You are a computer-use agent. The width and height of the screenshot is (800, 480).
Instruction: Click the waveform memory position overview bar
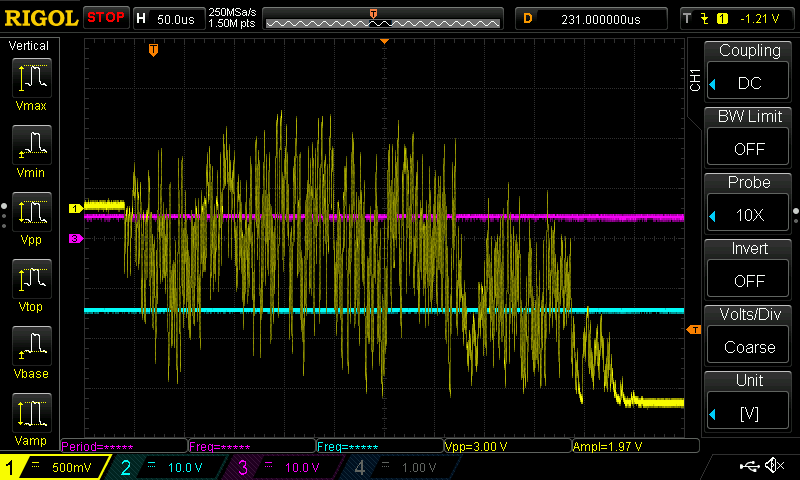click(x=383, y=20)
